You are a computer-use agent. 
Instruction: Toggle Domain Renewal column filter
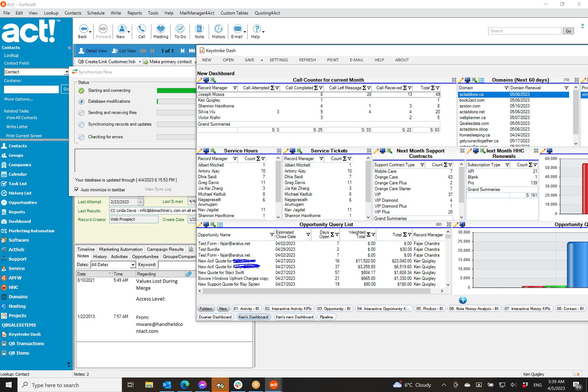point(566,88)
